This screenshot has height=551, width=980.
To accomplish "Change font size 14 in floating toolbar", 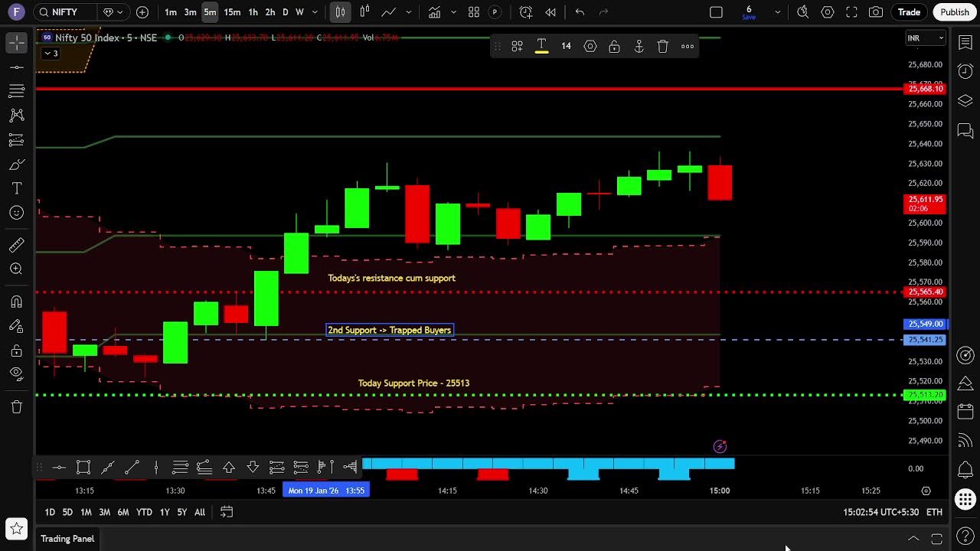I will (x=566, y=46).
